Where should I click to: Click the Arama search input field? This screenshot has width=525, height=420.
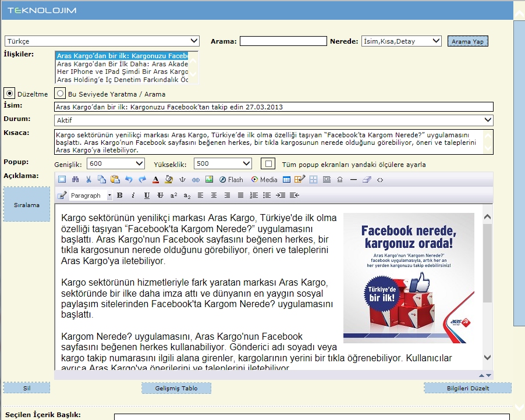[283, 41]
